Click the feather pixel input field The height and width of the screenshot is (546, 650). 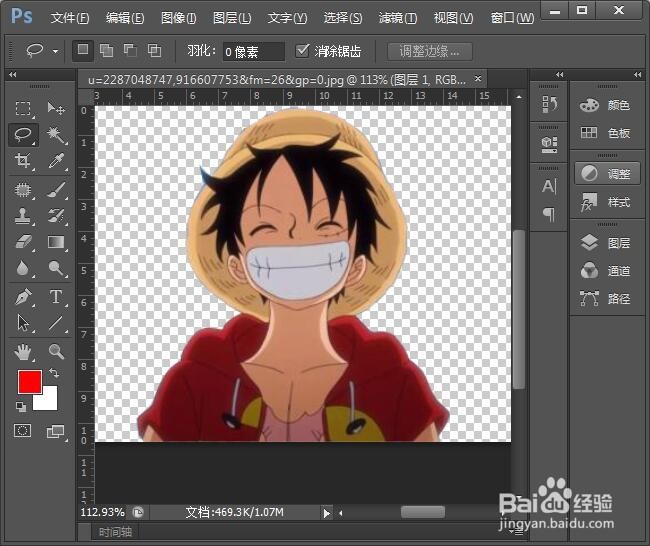(254, 51)
